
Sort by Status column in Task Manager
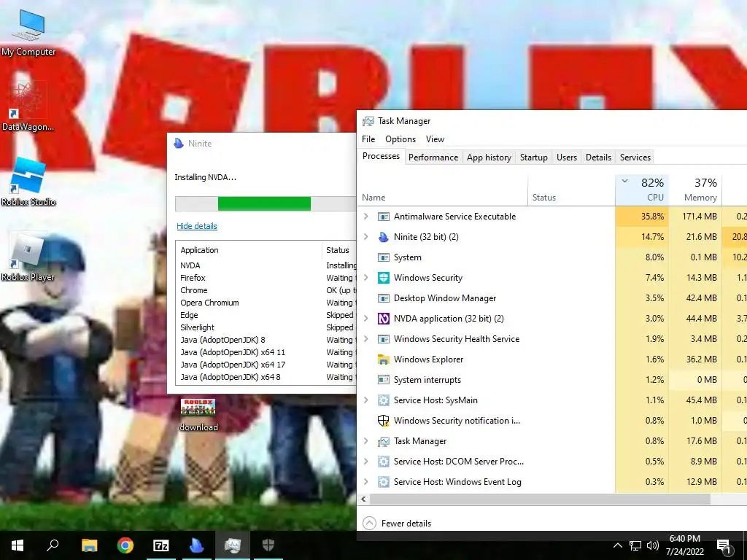[572, 190]
